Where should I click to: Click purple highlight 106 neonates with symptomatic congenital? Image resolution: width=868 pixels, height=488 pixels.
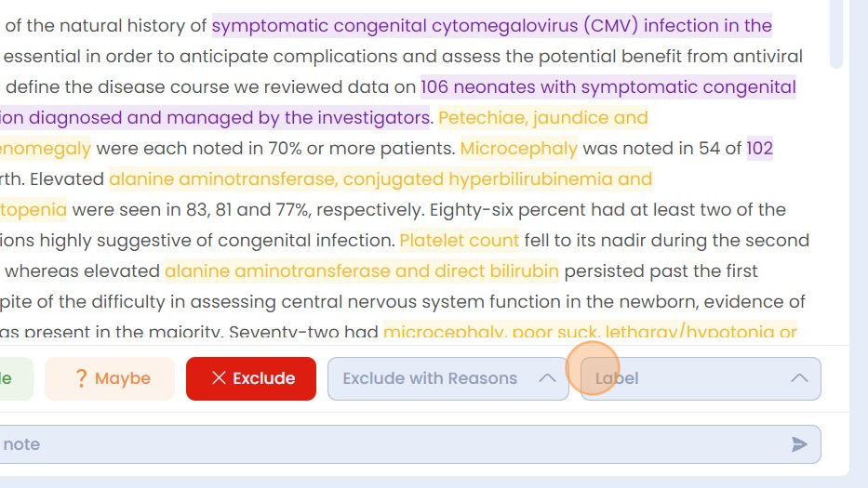tap(608, 86)
